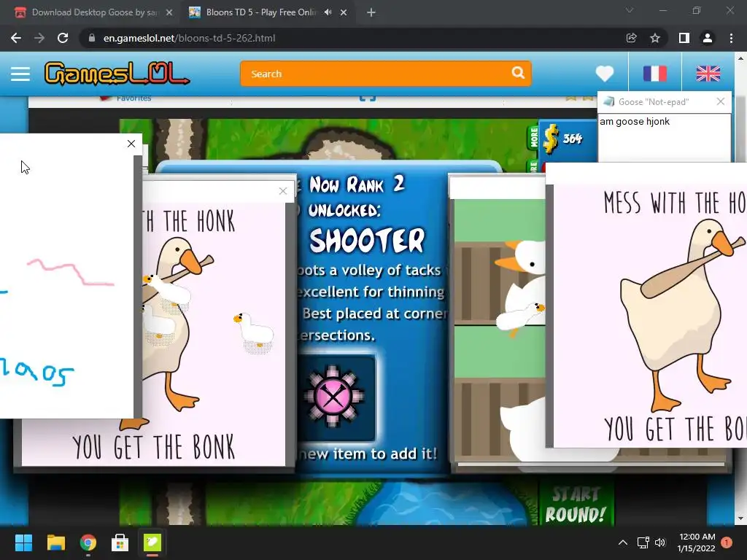The height and width of the screenshot is (560, 747).
Task: Expand the system tray hidden icons
Action: point(623,542)
